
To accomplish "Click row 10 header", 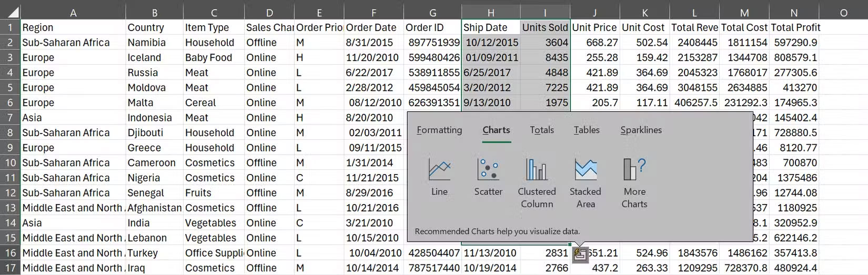I will (10, 163).
